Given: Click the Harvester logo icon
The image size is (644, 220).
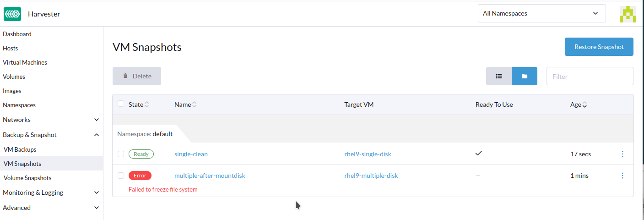Looking at the screenshot, I should click(12, 14).
